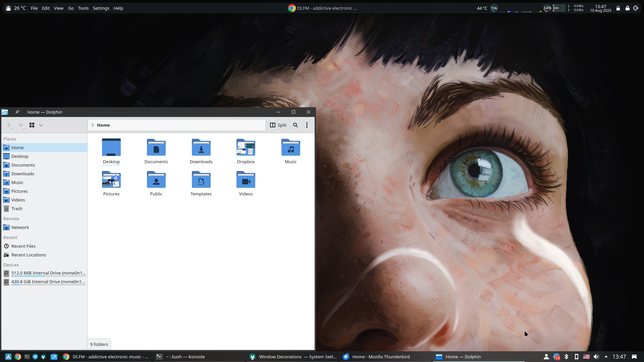Viewport: 644px width, 362px height.
Task: Click the 5% CPU usage gauge
Action: click(494, 8)
